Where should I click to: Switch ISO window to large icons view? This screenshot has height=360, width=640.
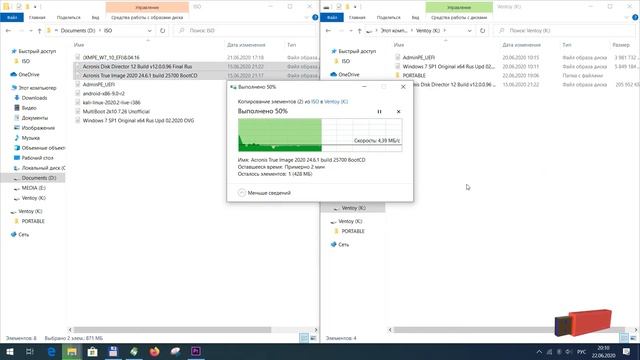click(313, 338)
